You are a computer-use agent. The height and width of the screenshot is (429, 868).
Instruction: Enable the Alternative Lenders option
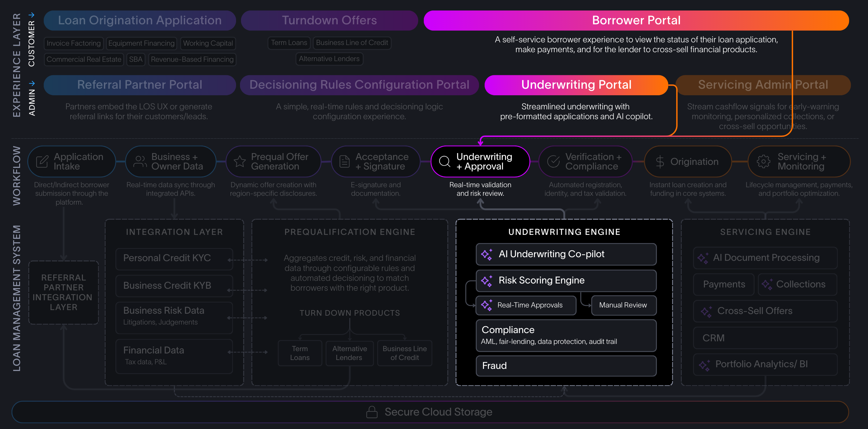(x=329, y=58)
